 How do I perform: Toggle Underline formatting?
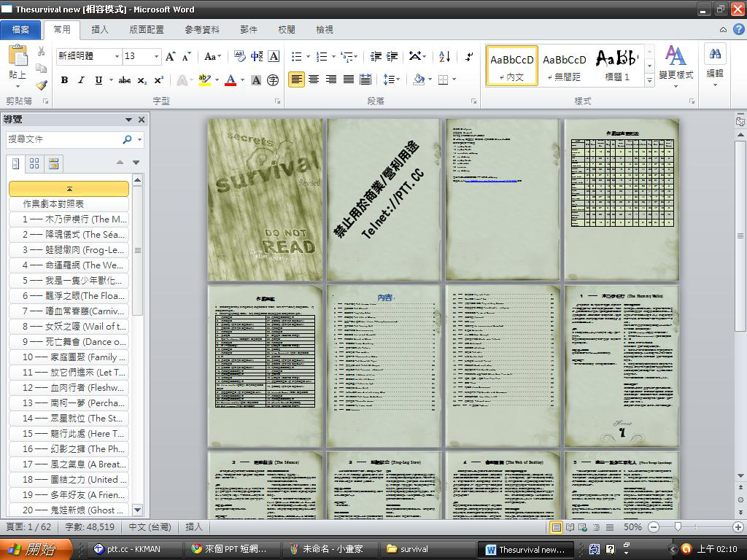point(98,80)
